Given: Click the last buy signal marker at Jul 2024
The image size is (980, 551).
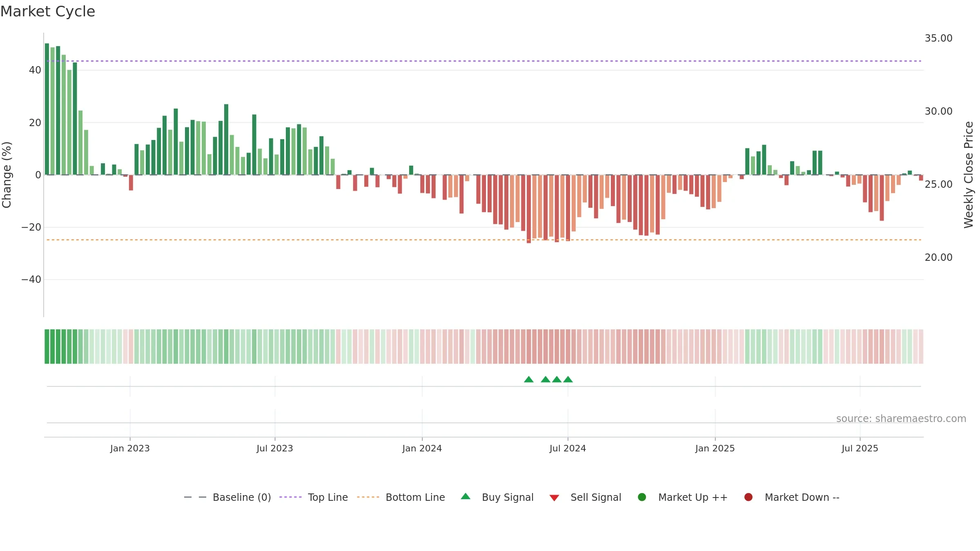Looking at the screenshot, I should 568,380.
